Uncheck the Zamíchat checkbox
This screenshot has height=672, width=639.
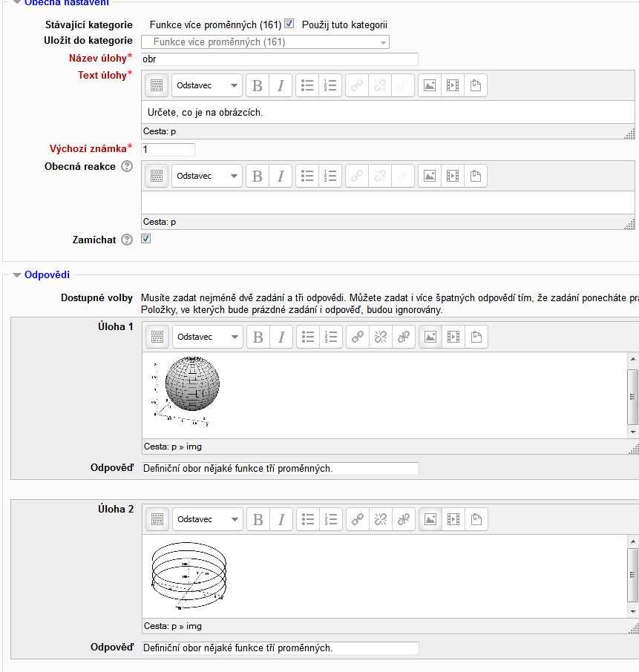(145, 239)
